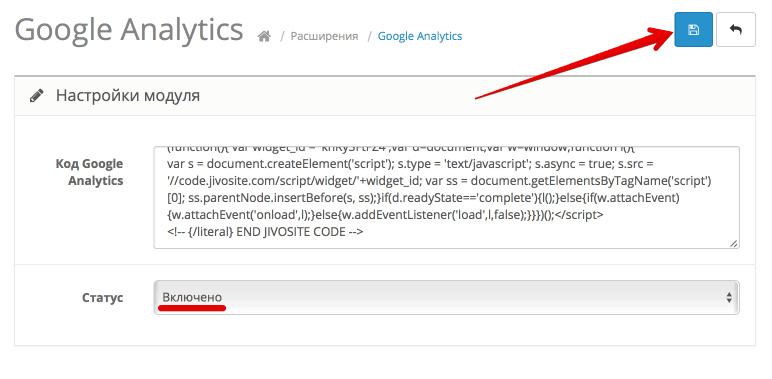The width and height of the screenshot is (772, 379).
Task: Click the Код Google Analytics field label
Action: coord(89,172)
